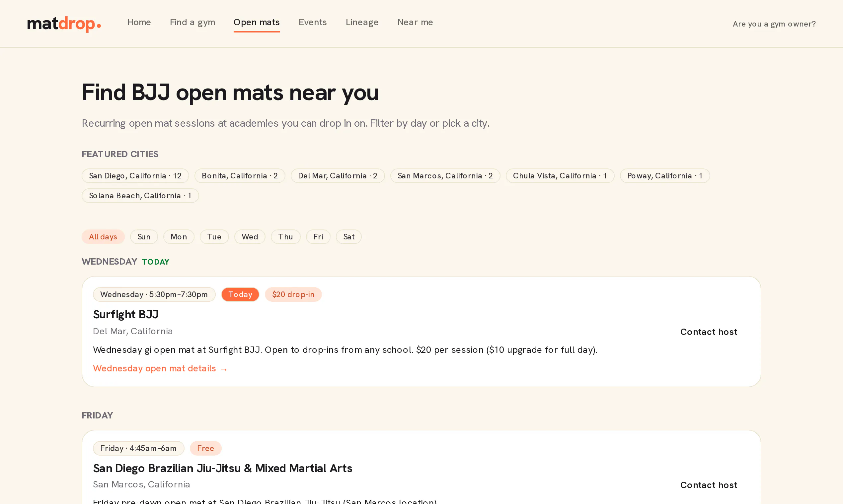Open the Lineage nav link
843x504 pixels.
tap(362, 23)
